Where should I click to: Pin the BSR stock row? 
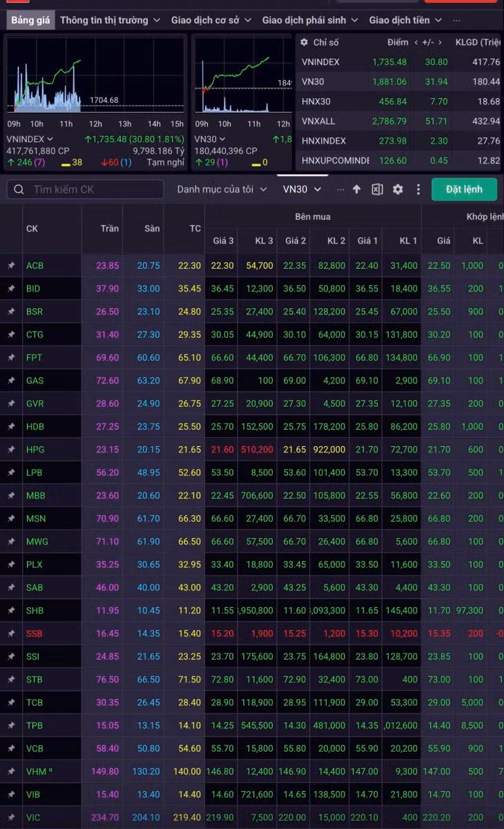pyautogui.click(x=11, y=312)
